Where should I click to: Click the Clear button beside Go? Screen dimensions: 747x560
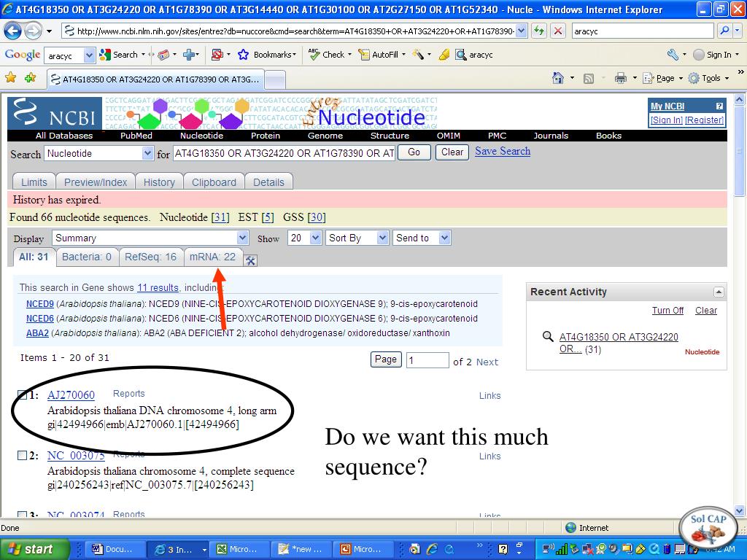point(452,152)
